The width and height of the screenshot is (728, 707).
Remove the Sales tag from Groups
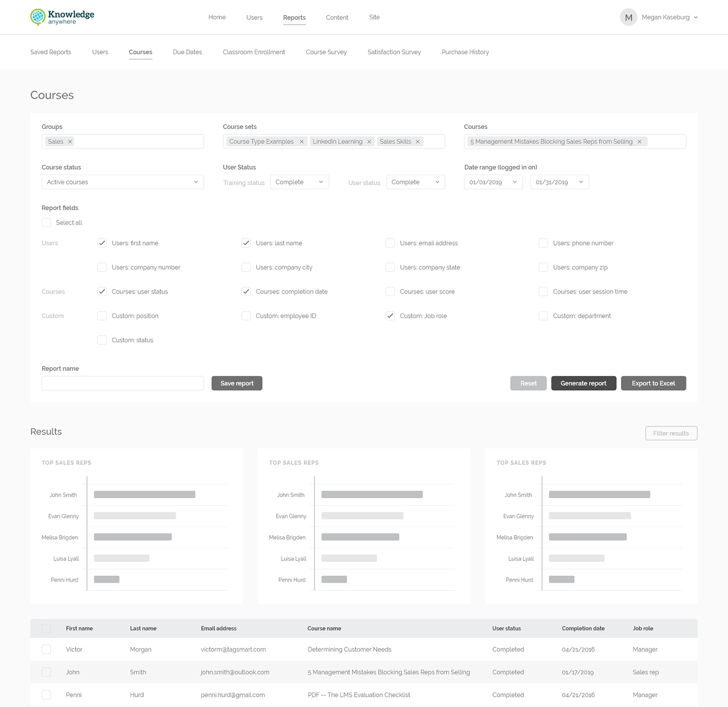70,141
